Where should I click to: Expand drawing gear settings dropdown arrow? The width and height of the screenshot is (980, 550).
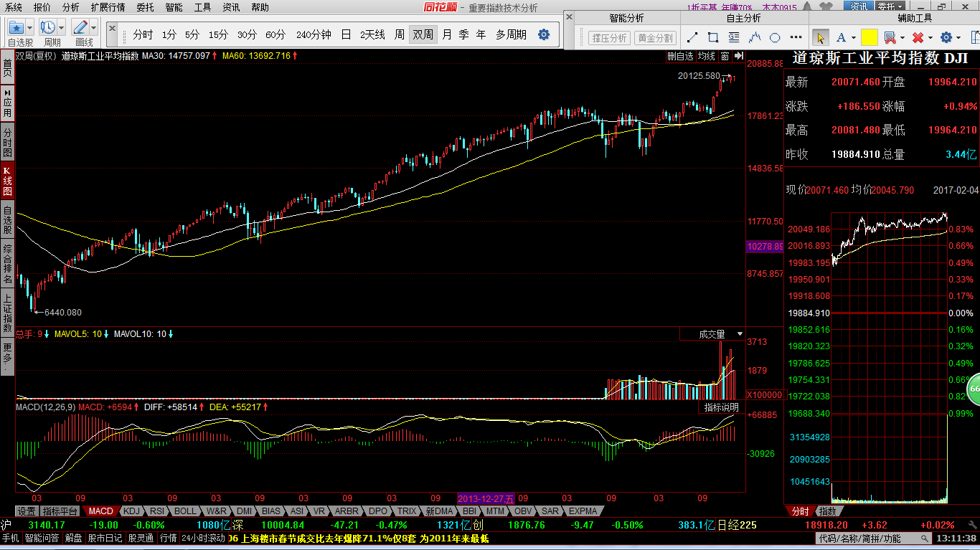tap(958, 38)
